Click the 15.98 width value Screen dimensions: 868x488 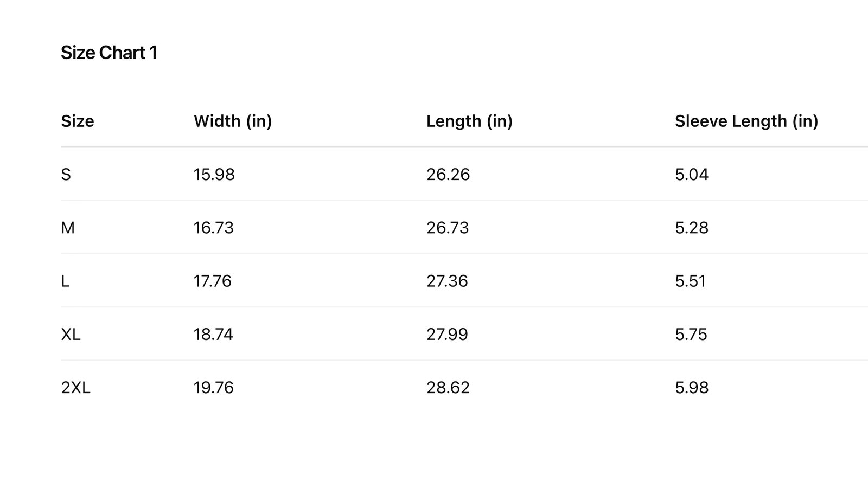click(x=214, y=175)
